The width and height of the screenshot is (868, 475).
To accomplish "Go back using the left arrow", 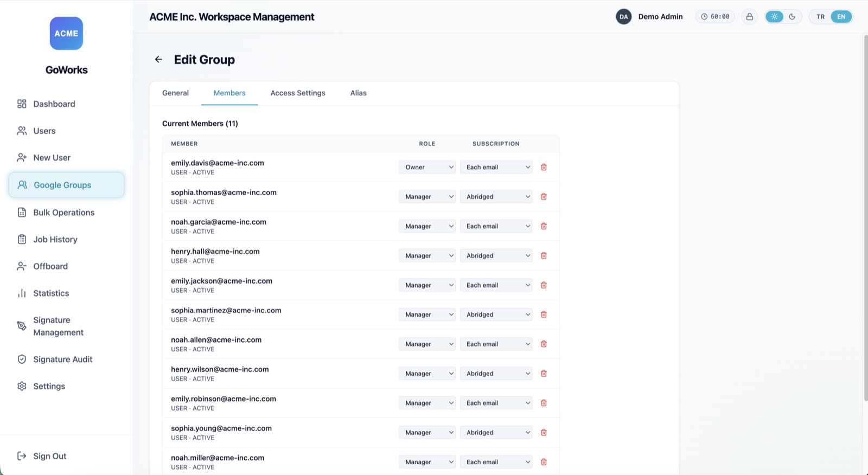I will pos(158,60).
